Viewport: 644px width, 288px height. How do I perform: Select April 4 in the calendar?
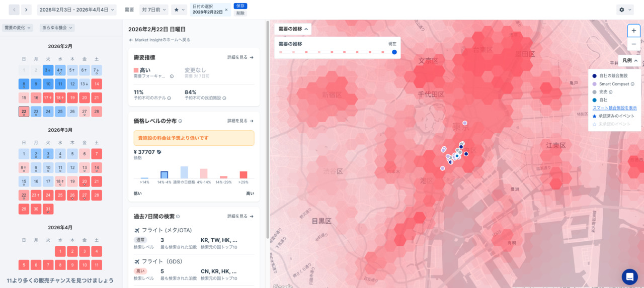(97, 251)
